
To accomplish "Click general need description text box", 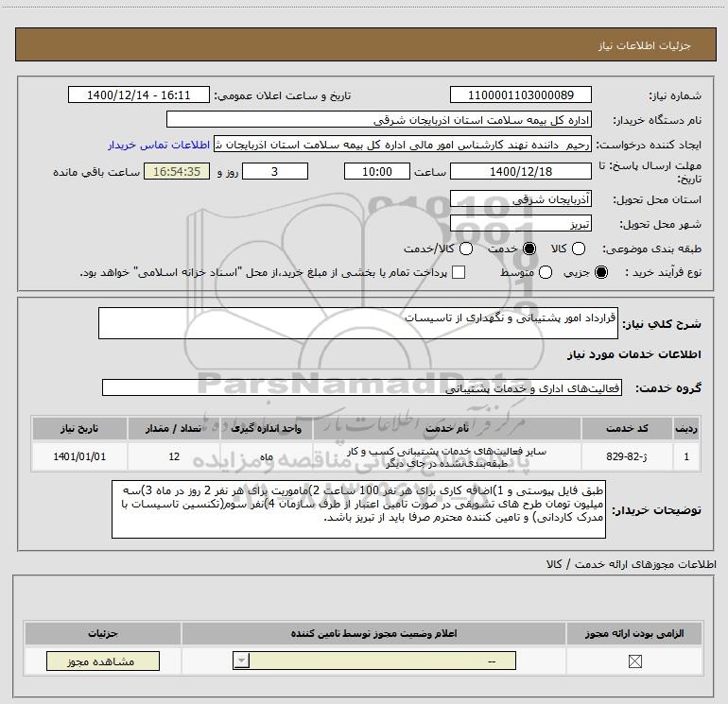I will pyautogui.click(x=358, y=323).
